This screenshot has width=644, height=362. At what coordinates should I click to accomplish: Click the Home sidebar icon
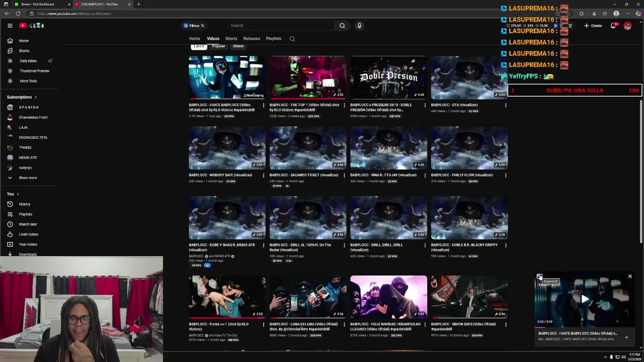[10, 41]
